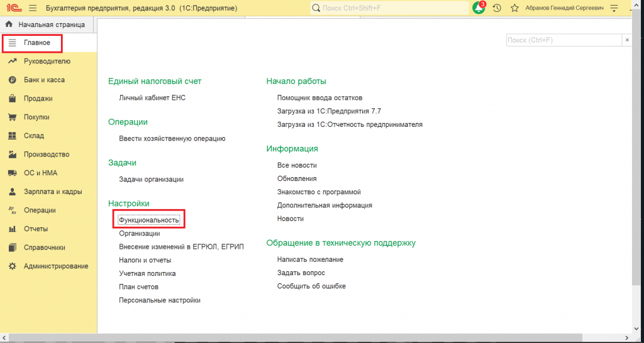Open the Функциональность settings link

click(x=148, y=220)
